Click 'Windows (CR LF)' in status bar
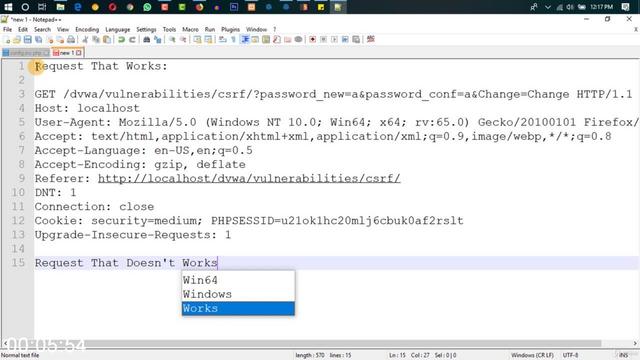 tap(532, 356)
